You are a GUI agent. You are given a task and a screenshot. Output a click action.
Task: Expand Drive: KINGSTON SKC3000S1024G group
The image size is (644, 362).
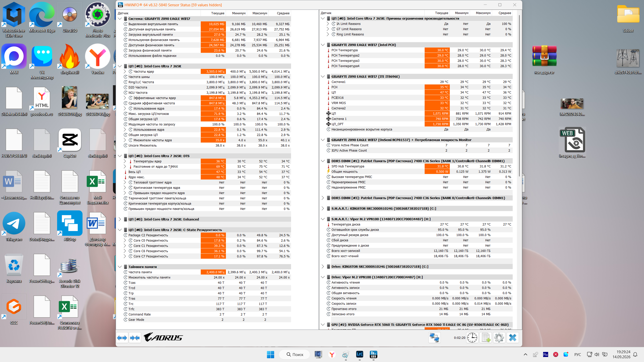click(323, 266)
